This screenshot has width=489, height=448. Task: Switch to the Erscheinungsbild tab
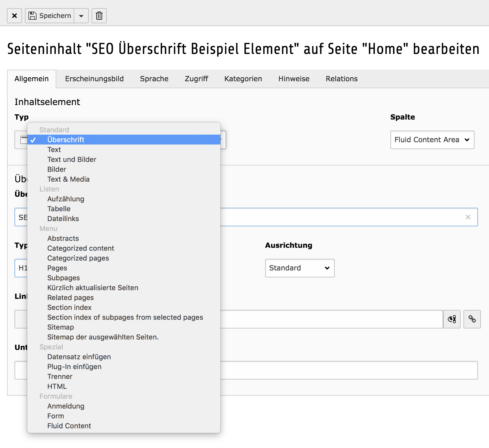click(x=94, y=79)
